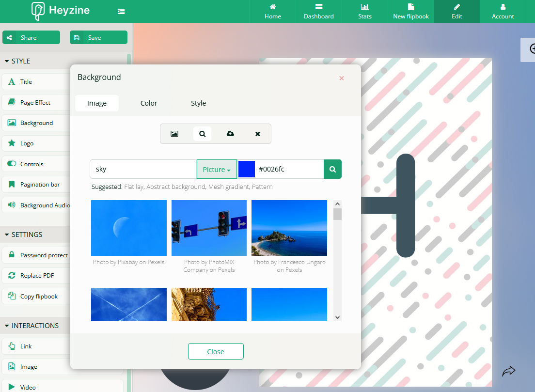Open Background Audio settings
Screen dimensions: 535x392
tap(36, 205)
